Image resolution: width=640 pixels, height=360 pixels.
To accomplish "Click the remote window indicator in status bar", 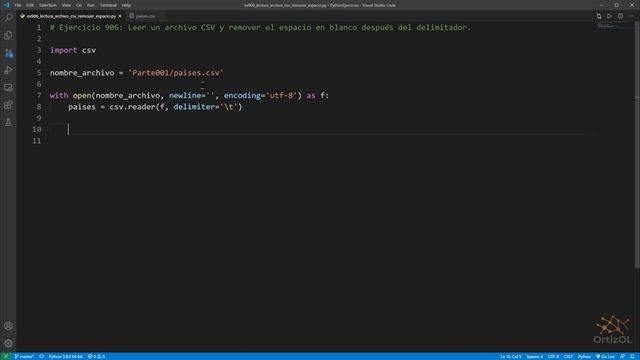I will pos(6,356).
